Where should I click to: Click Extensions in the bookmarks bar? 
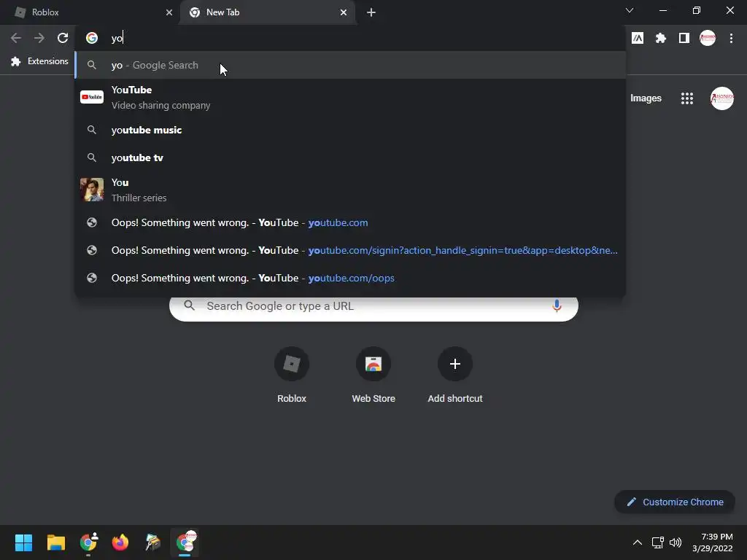click(x=39, y=61)
